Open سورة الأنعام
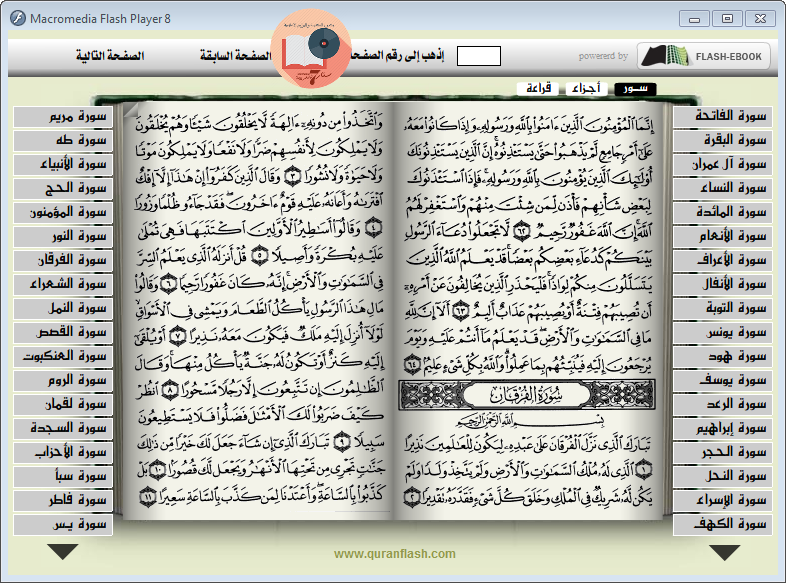Screen dimensions: 786x583 click(722, 236)
